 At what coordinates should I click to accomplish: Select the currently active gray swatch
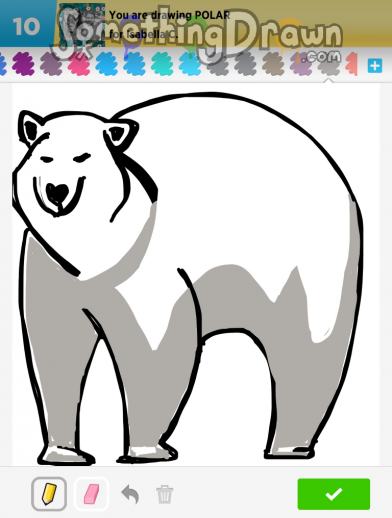coord(329,64)
